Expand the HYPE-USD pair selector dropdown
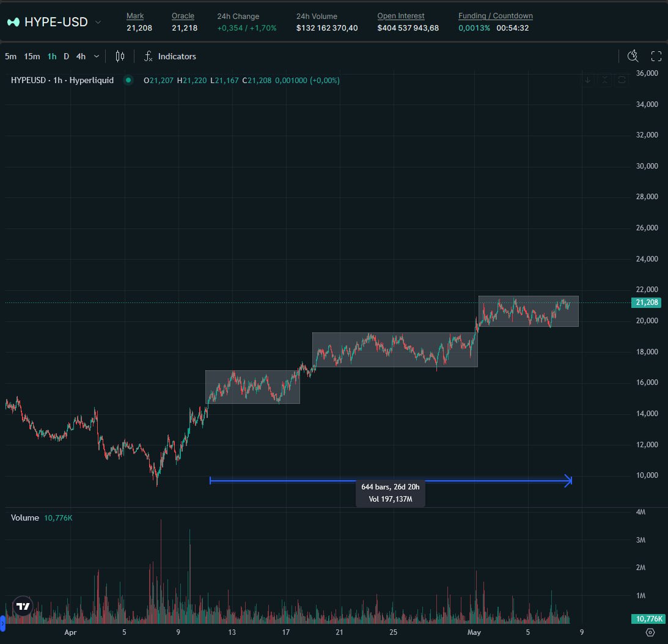This screenshot has width=668, height=644. [98, 23]
